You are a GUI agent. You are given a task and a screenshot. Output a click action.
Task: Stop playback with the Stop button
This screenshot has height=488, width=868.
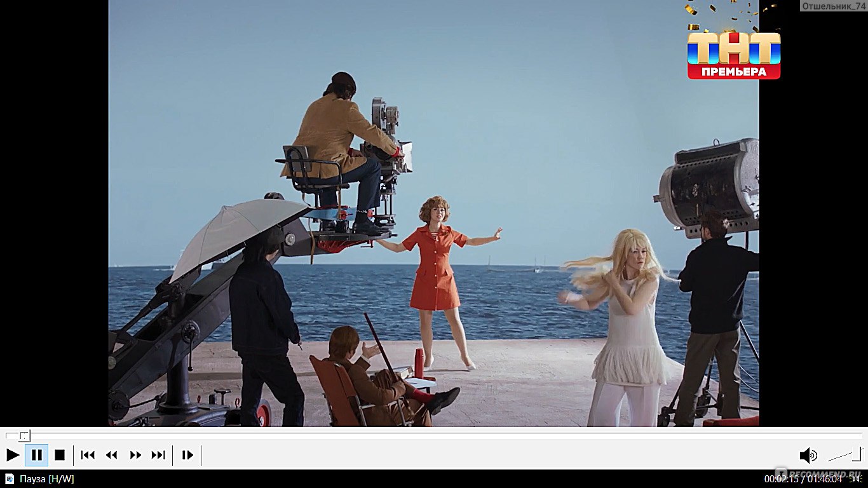coord(60,455)
